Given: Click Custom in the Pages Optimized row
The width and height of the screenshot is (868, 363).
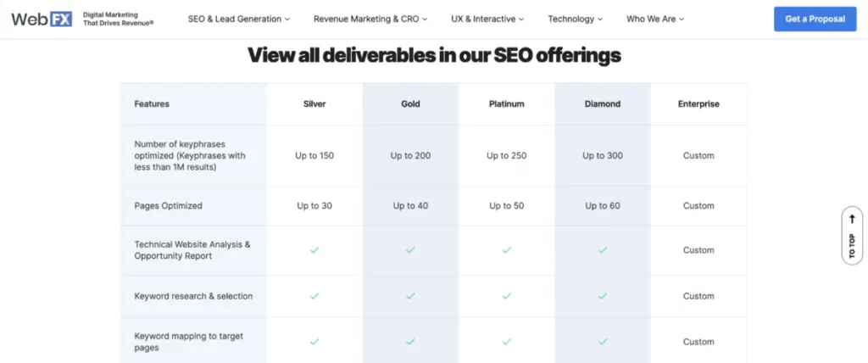Looking at the screenshot, I should pos(698,206).
